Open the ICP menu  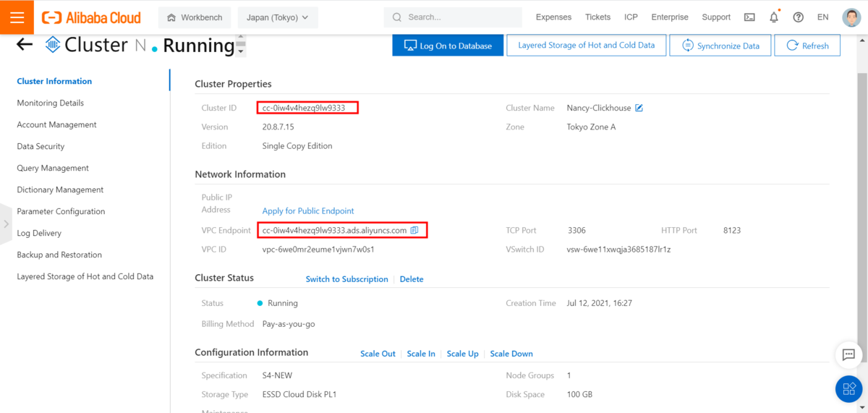pos(631,17)
